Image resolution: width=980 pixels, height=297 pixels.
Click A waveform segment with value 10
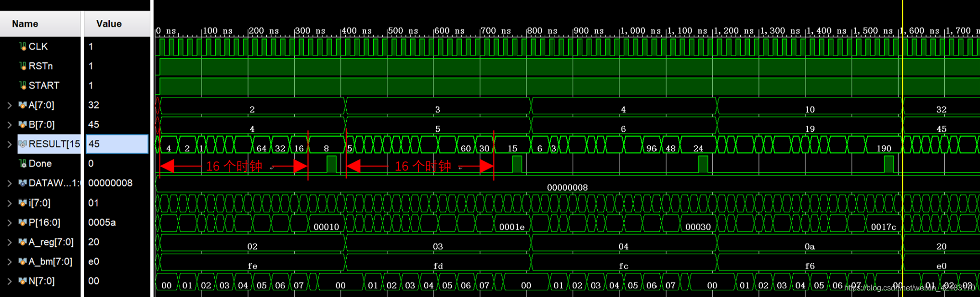(810, 105)
